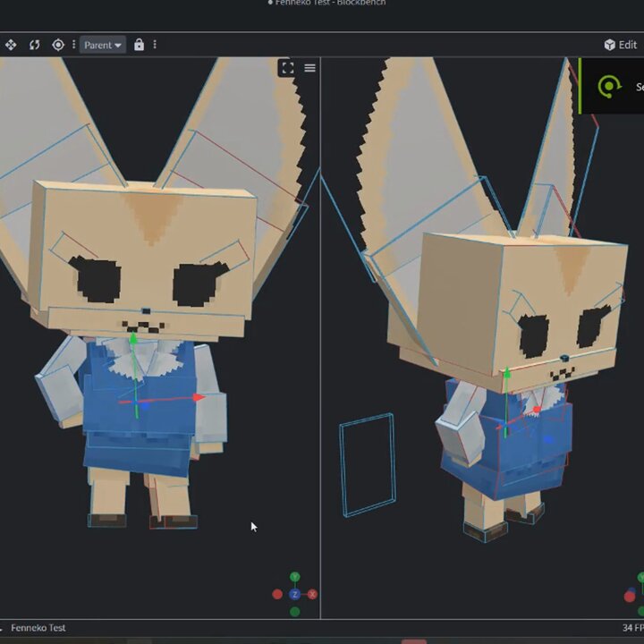Switch to Edit mode
The width and height of the screenshot is (644, 644).
coord(621,45)
